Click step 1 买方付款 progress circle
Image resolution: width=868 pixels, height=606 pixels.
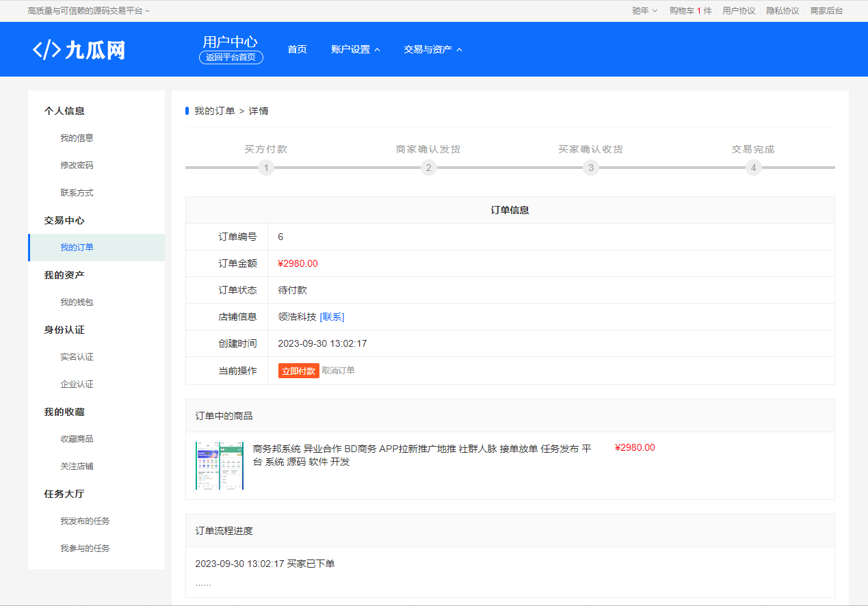pyautogui.click(x=266, y=168)
